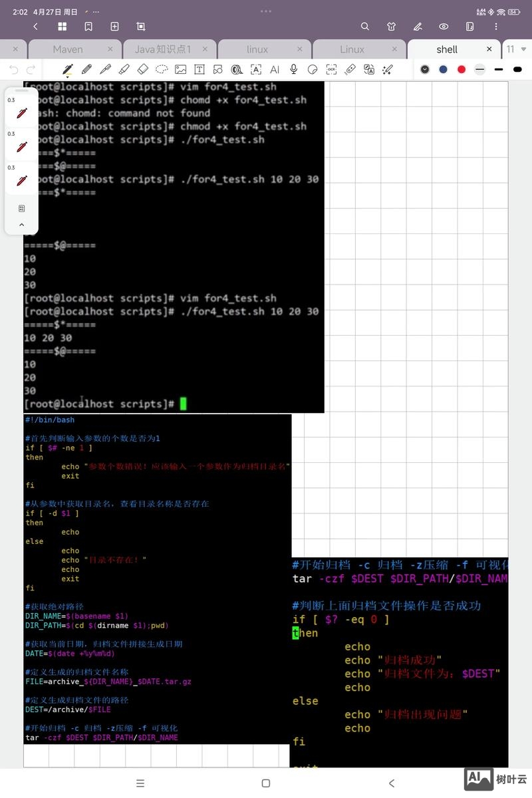Toggle the side page panel
532x798 pixels.
click(470, 27)
